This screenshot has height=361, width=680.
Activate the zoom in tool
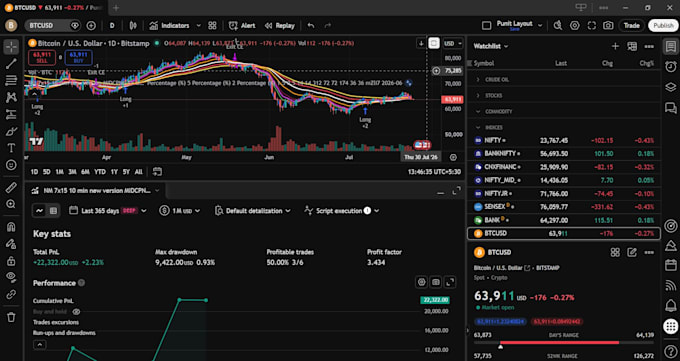click(11, 204)
